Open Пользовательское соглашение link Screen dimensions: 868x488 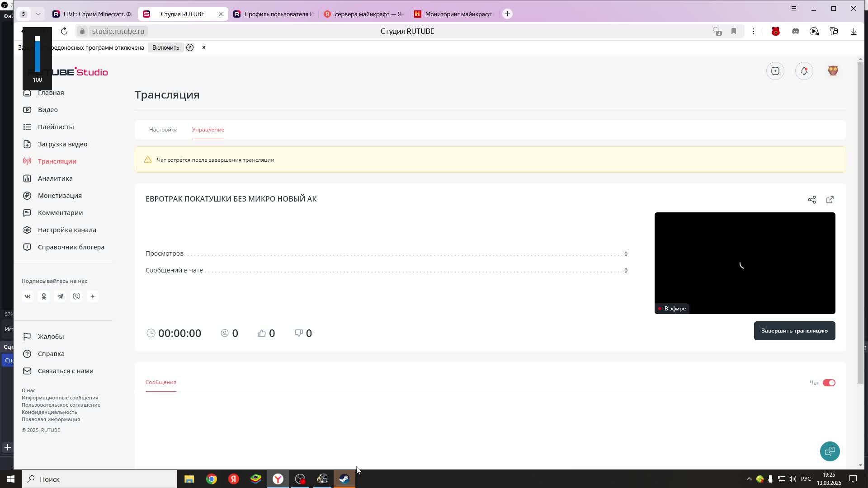(x=61, y=405)
